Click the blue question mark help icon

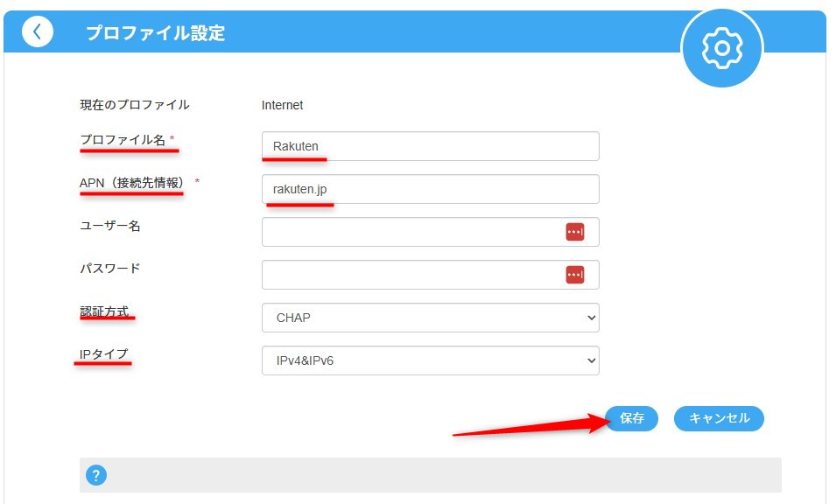click(x=96, y=475)
